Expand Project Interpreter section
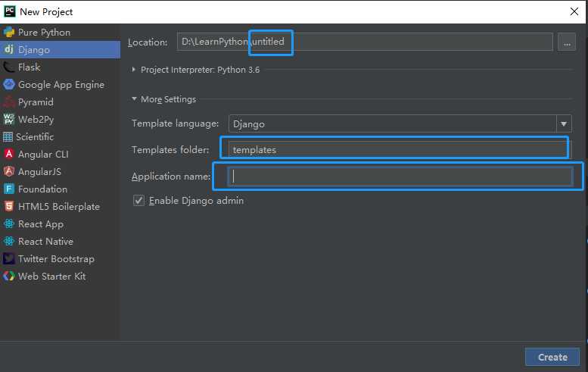The width and height of the screenshot is (588, 372). coord(133,70)
